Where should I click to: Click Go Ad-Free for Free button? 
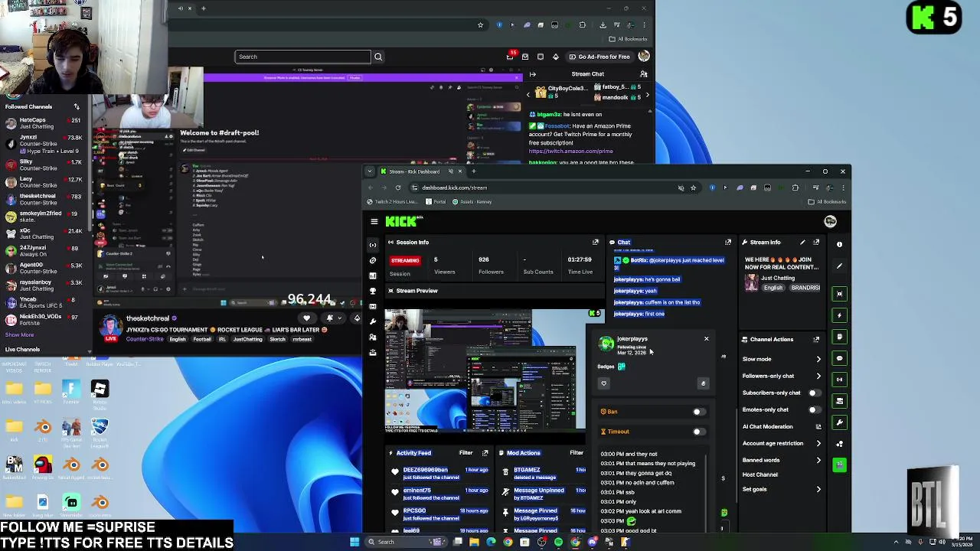click(x=599, y=57)
